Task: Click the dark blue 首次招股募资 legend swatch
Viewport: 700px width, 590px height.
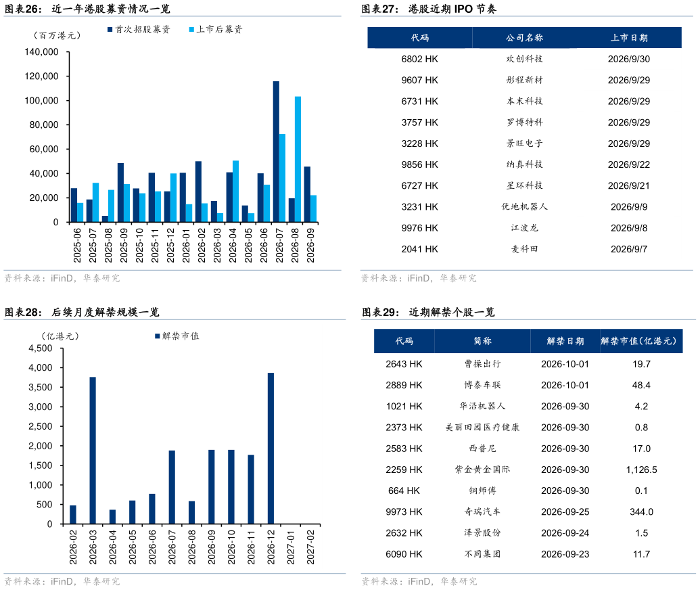Action: click(x=110, y=30)
